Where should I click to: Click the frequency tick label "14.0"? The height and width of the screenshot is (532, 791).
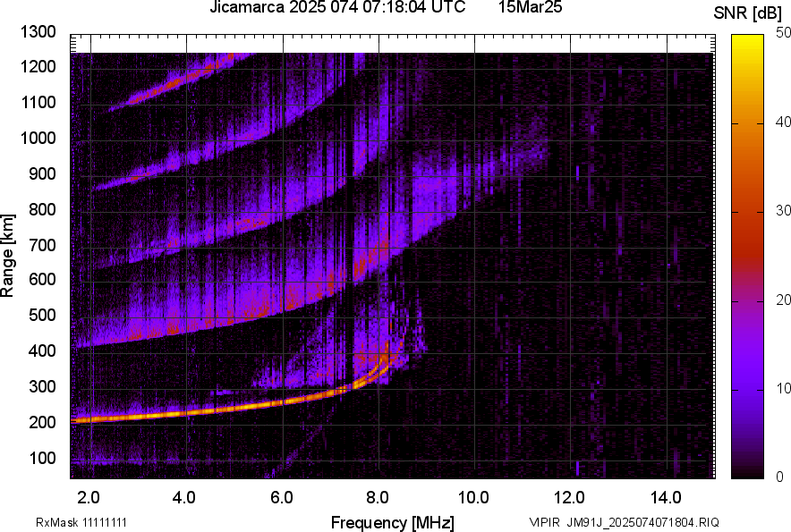666,498
